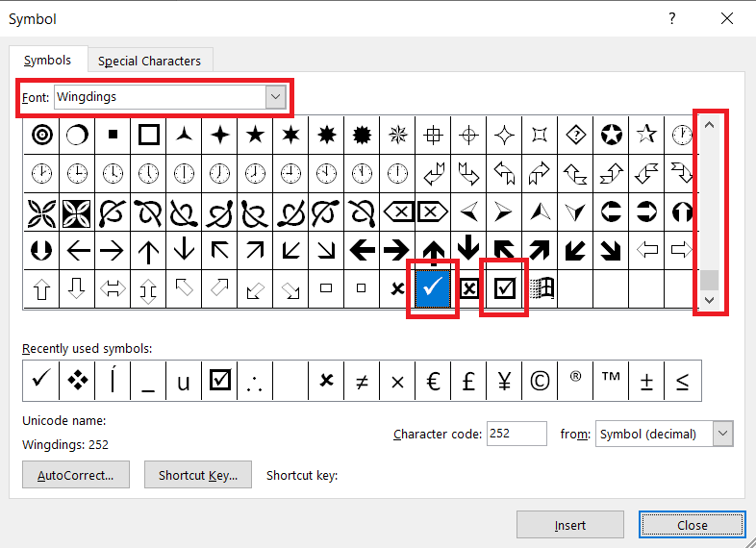
Task: Choose copyright sign in recently used symbols
Action: tap(540, 381)
